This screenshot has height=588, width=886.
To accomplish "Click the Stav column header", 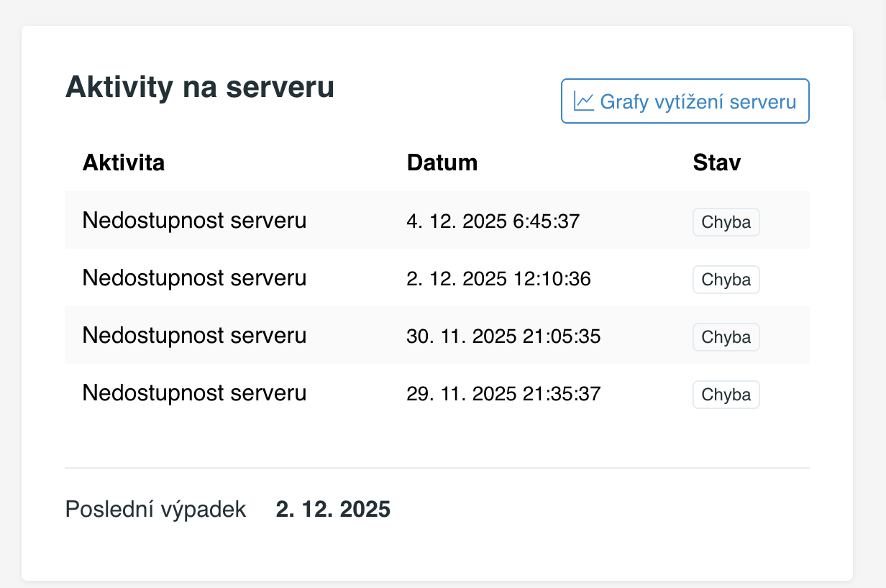I will 716,162.
